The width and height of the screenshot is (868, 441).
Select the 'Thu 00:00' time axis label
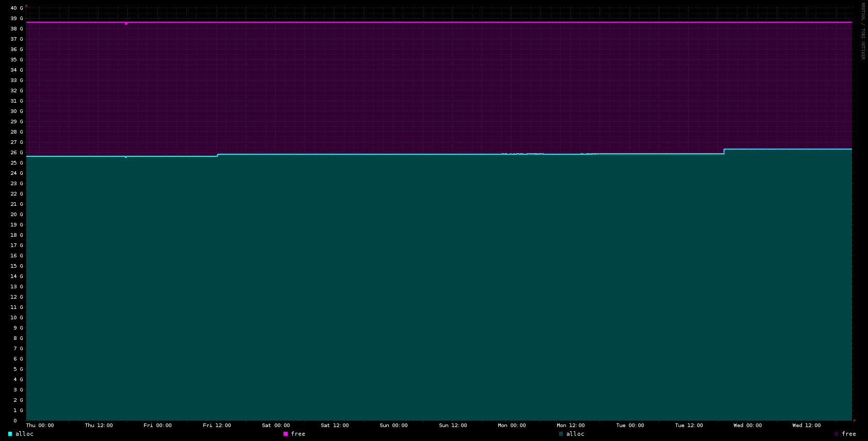[40, 426]
